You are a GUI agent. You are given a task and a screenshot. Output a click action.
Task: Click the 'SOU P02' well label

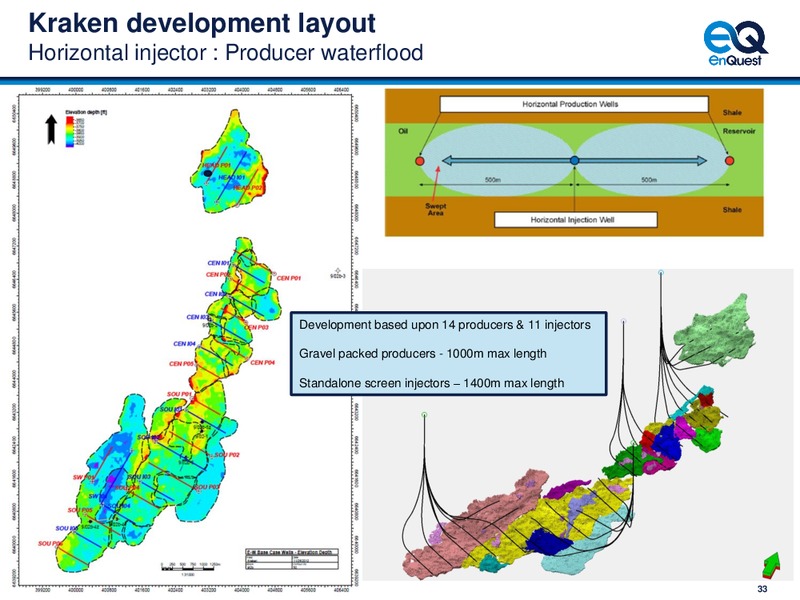point(227,455)
